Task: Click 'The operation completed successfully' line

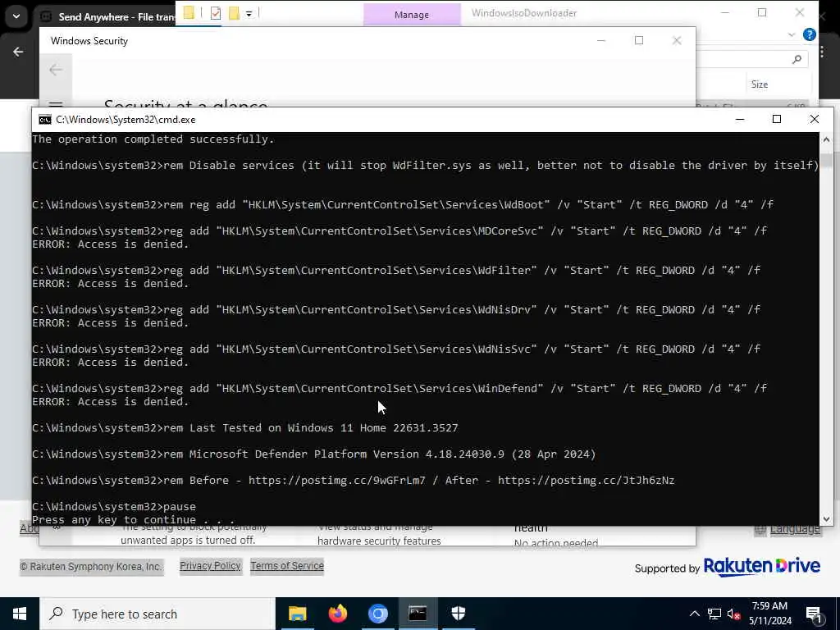Action: (153, 139)
